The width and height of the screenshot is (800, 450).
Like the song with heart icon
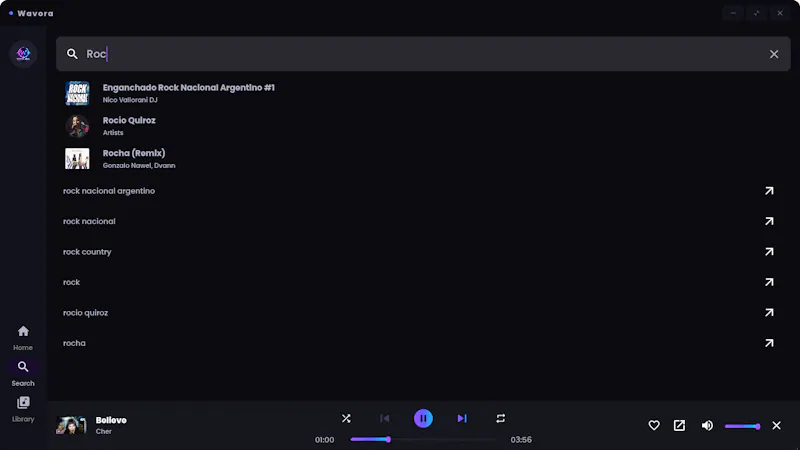[654, 426]
